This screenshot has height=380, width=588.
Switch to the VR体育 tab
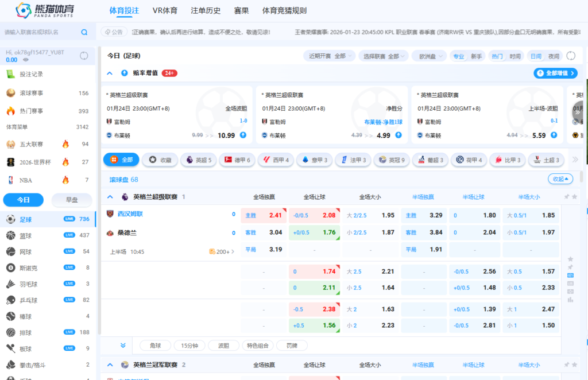click(x=165, y=10)
